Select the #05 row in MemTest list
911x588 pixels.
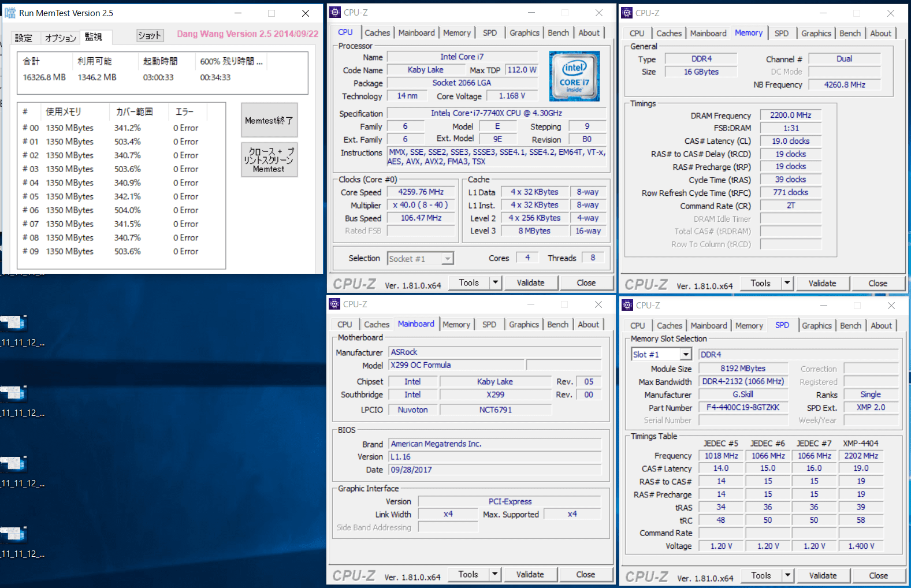121,196
